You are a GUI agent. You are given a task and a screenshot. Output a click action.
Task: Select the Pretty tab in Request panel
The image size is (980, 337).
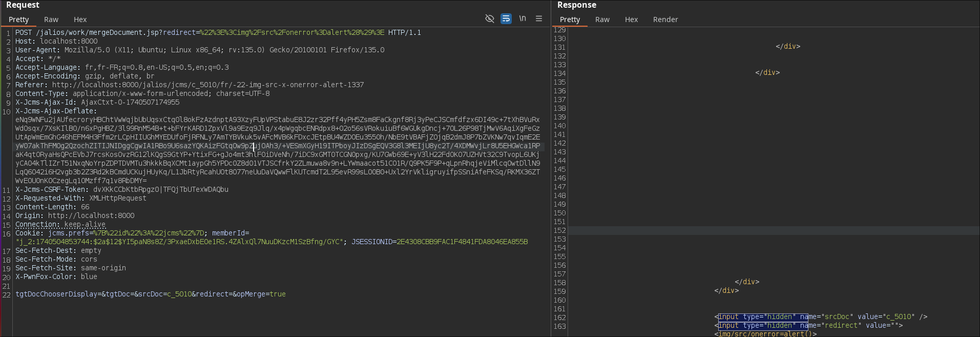19,19
